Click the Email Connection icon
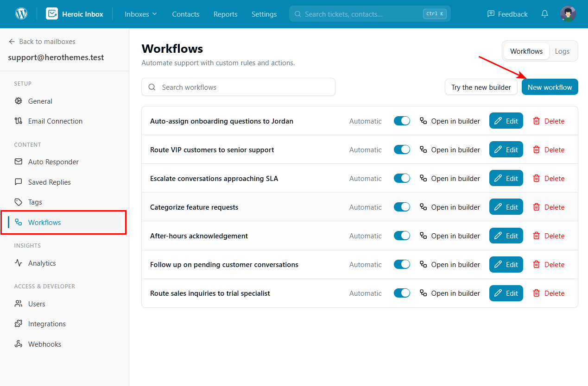The width and height of the screenshot is (588, 386). 19,121
